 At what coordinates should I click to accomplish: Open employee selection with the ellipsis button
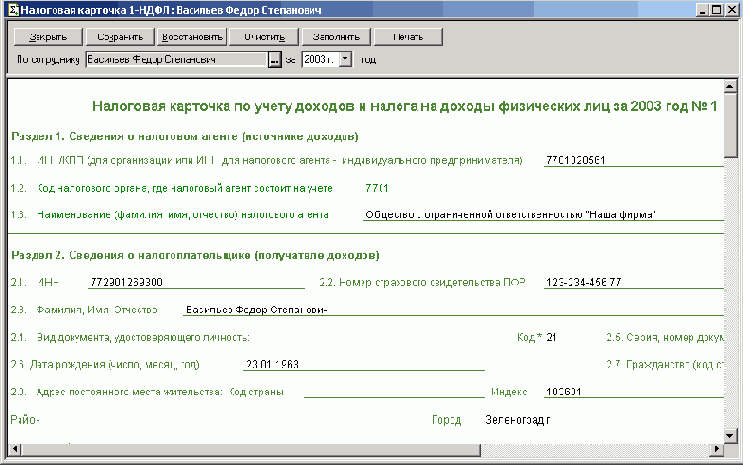click(274, 60)
